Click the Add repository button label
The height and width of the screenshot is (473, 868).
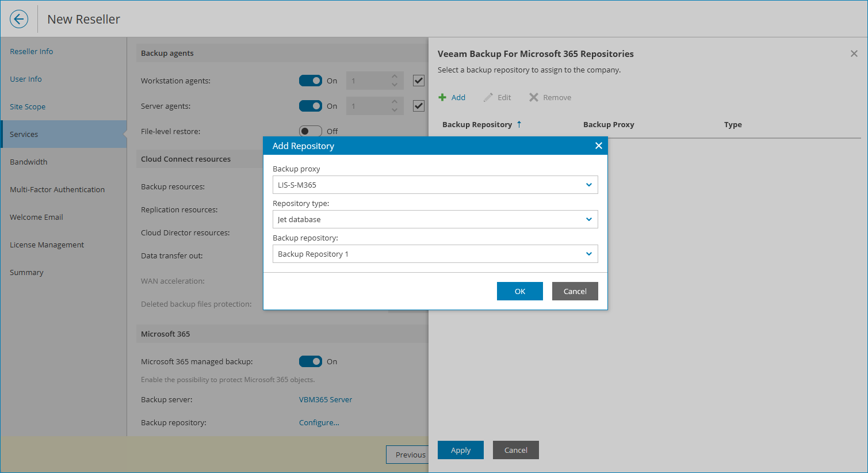coord(458,97)
